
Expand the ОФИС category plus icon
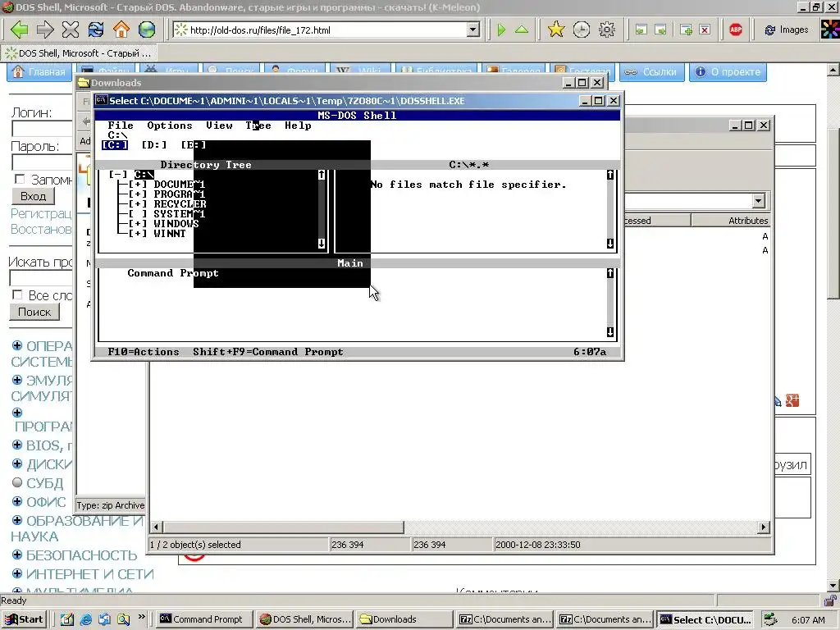16,501
